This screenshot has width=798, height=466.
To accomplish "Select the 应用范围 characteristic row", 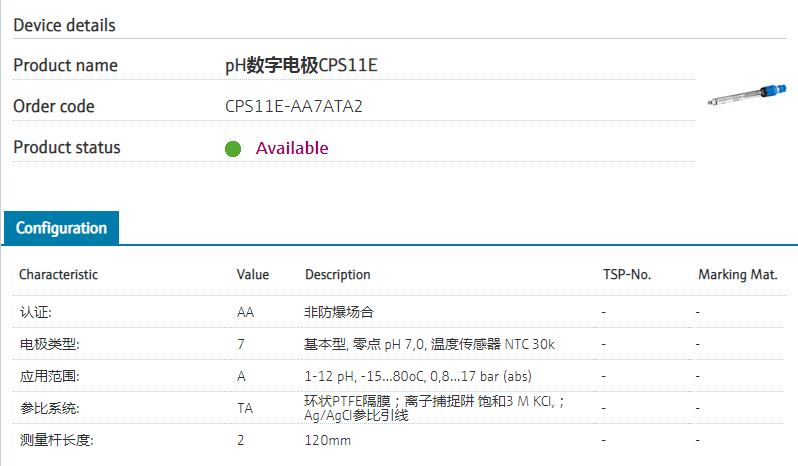I will [48, 376].
